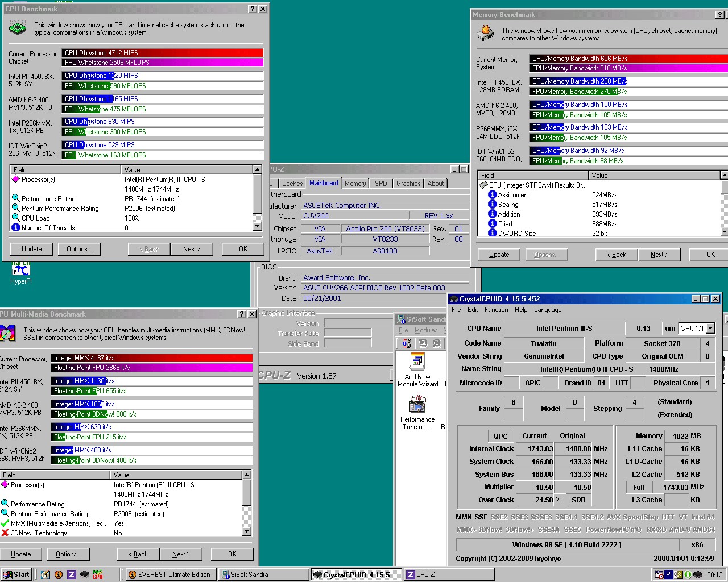Open the Language menu in CrystalCPUID
This screenshot has height=582, width=728.
pos(548,310)
